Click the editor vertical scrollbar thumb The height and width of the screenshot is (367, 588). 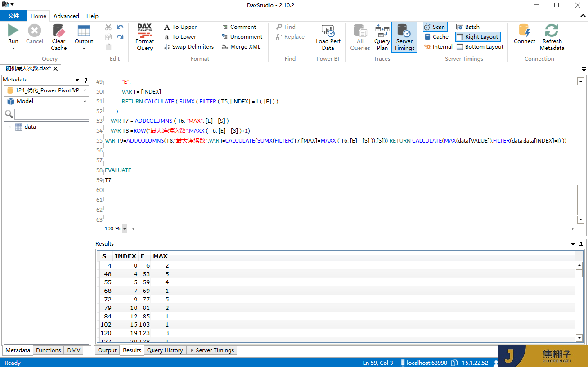[581, 200]
